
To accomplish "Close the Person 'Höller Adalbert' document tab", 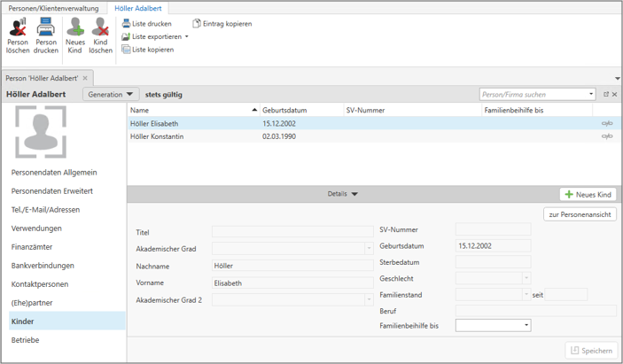I will tap(85, 78).
